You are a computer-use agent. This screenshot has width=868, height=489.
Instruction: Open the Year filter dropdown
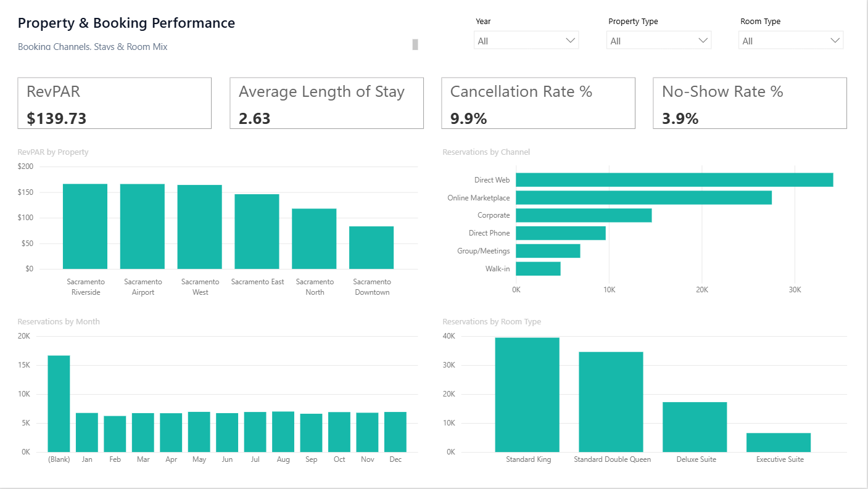[526, 41]
